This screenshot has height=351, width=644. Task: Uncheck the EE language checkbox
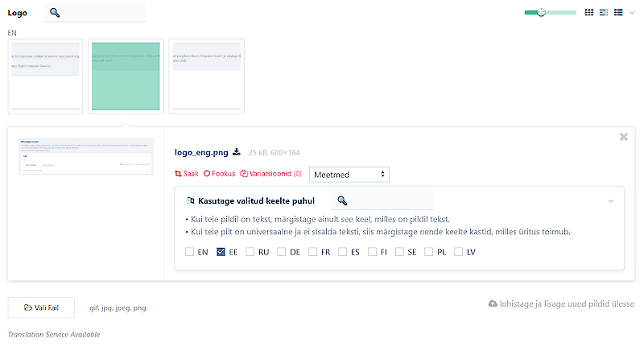click(x=221, y=252)
